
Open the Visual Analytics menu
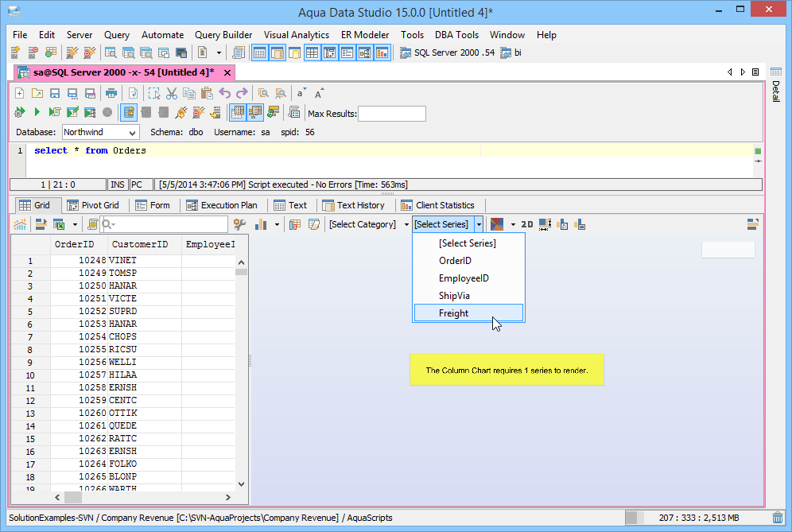point(297,35)
